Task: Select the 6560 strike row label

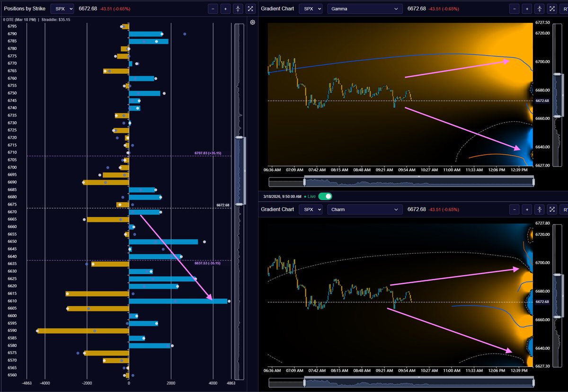Action: 12,375
